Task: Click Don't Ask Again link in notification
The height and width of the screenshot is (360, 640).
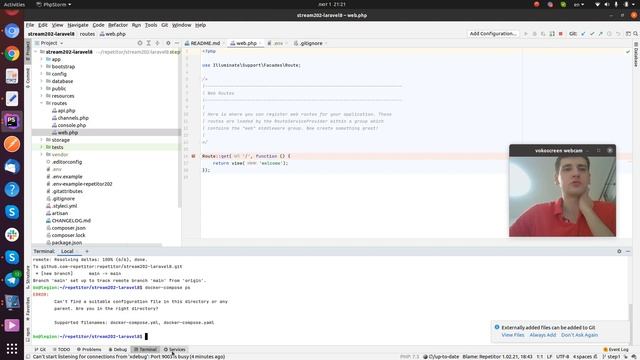Action: (579, 335)
